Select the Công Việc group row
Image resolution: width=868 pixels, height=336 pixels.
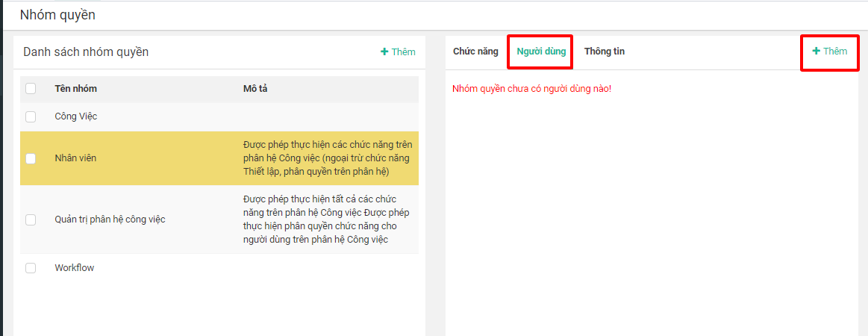pos(76,116)
